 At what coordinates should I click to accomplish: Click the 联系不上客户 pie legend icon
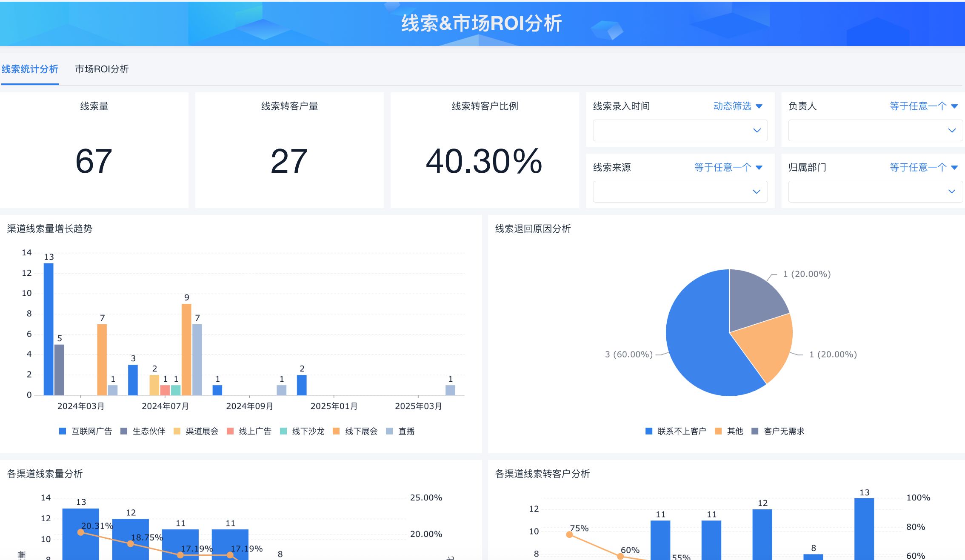pos(649,431)
